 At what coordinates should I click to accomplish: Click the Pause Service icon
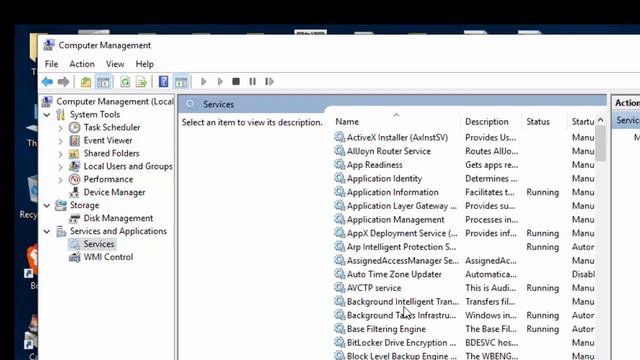point(253,82)
